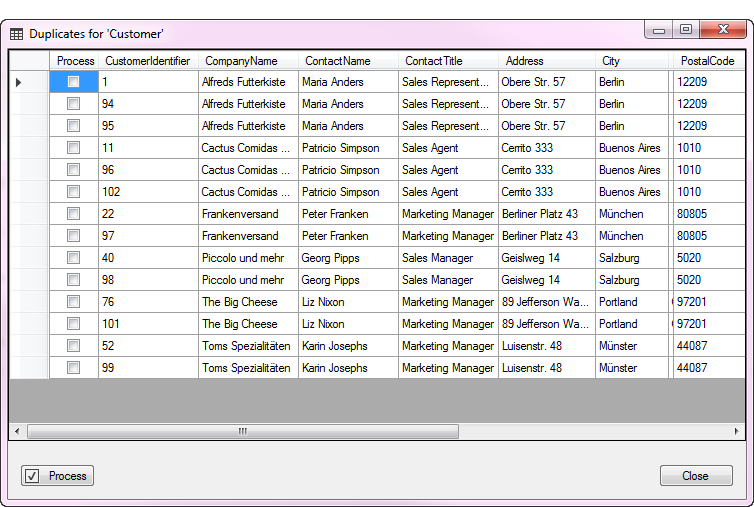This screenshot has height=507, width=754.
Task: Maximize the Duplicates for 'Customer' window
Action: pos(686,30)
